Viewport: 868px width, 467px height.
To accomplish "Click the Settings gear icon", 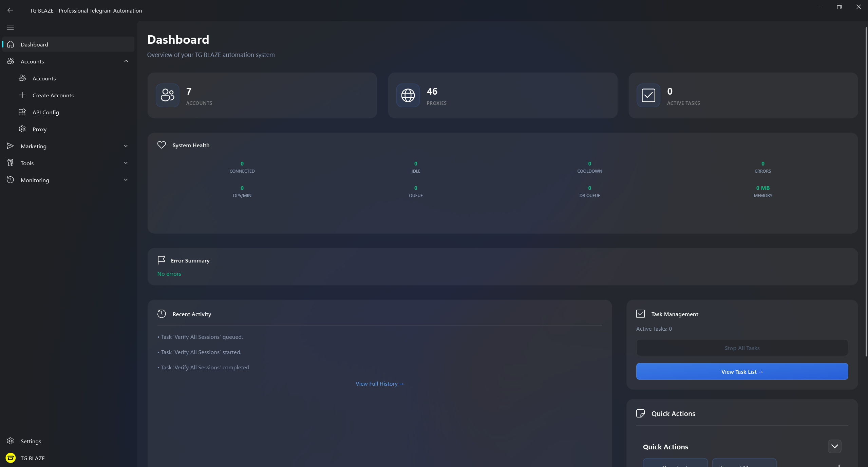I will [11, 441].
